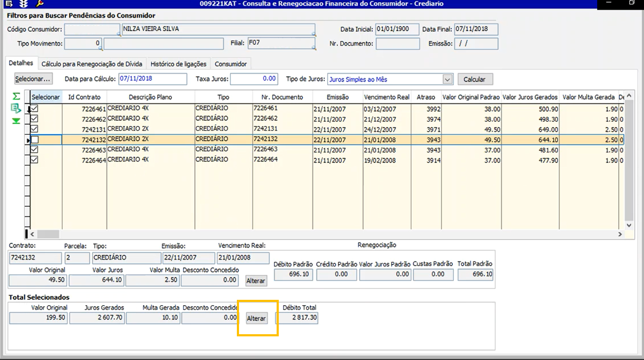Click the wrench icon in title bar

tap(39, 4)
